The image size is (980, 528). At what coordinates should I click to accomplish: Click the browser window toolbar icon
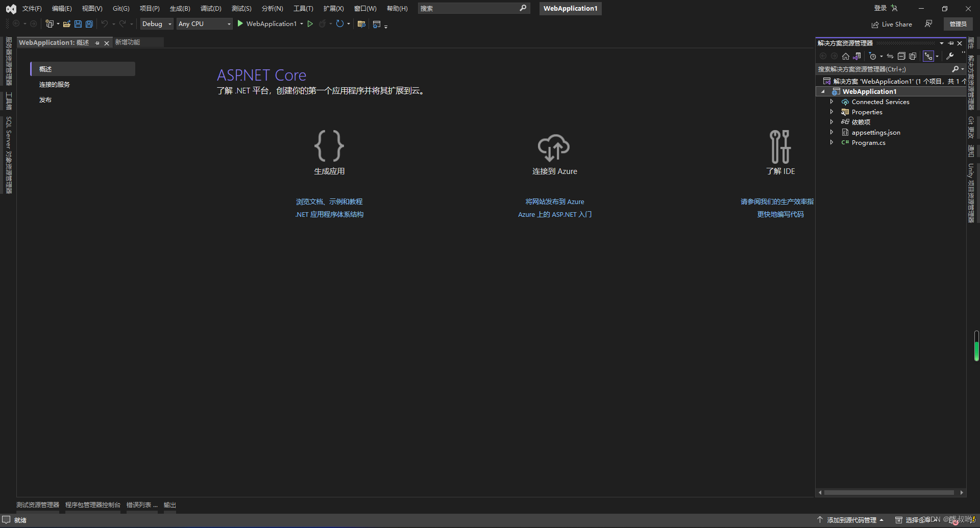click(x=377, y=24)
